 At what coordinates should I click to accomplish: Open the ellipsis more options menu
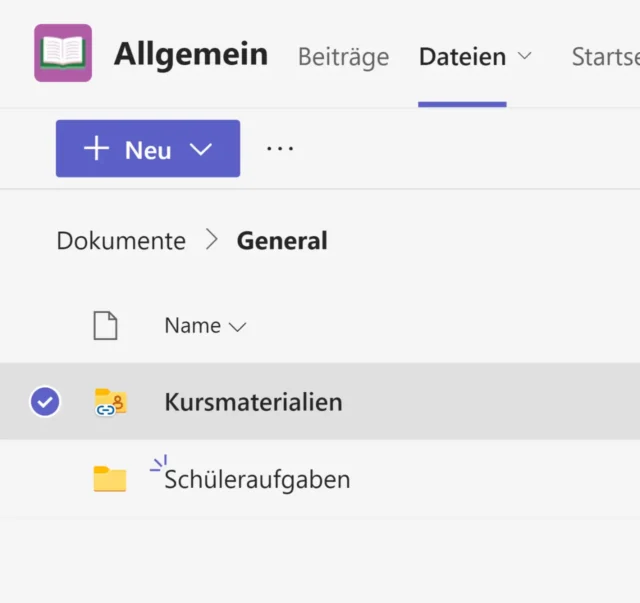[x=280, y=149]
